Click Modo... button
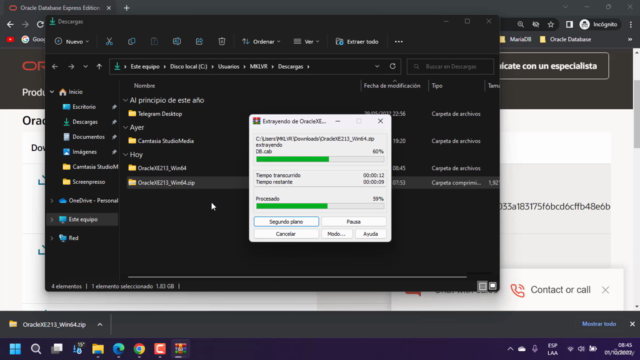640x360 pixels. point(336,234)
